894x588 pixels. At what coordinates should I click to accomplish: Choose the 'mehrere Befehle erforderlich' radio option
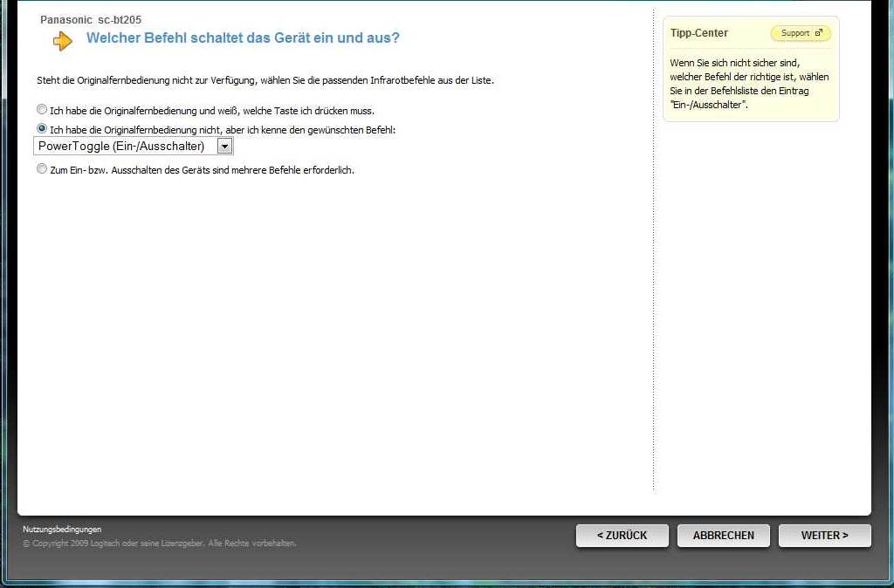42,169
